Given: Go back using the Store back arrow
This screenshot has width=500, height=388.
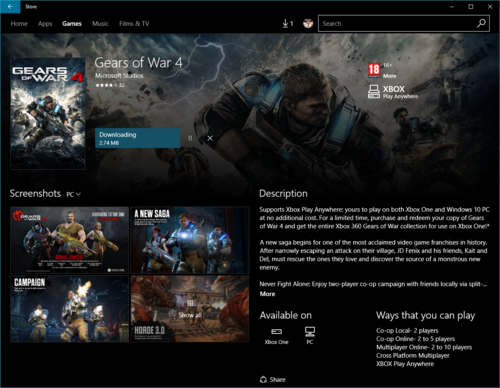Looking at the screenshot, I should click(10, 6).
